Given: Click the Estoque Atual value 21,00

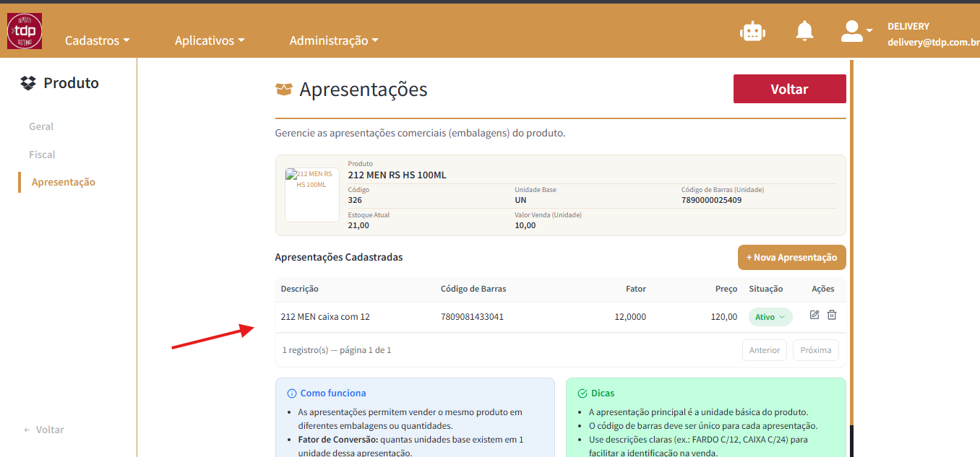Looking at the screenshot, I should 358,225.
